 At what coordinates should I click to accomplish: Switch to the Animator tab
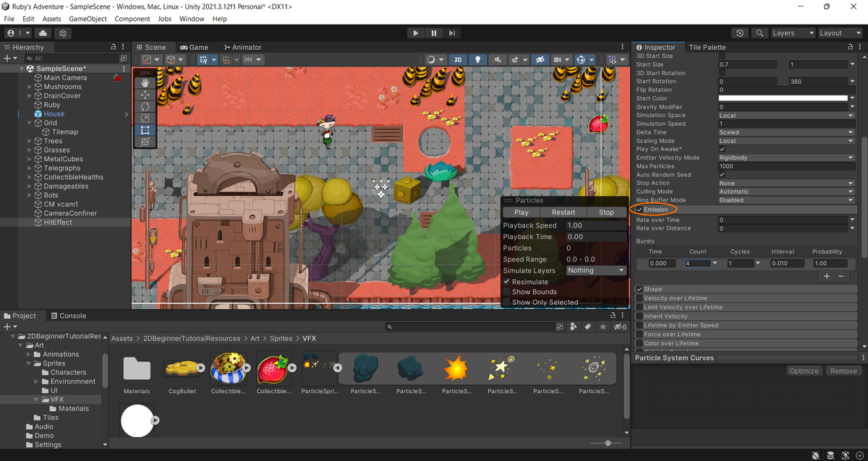242,48
